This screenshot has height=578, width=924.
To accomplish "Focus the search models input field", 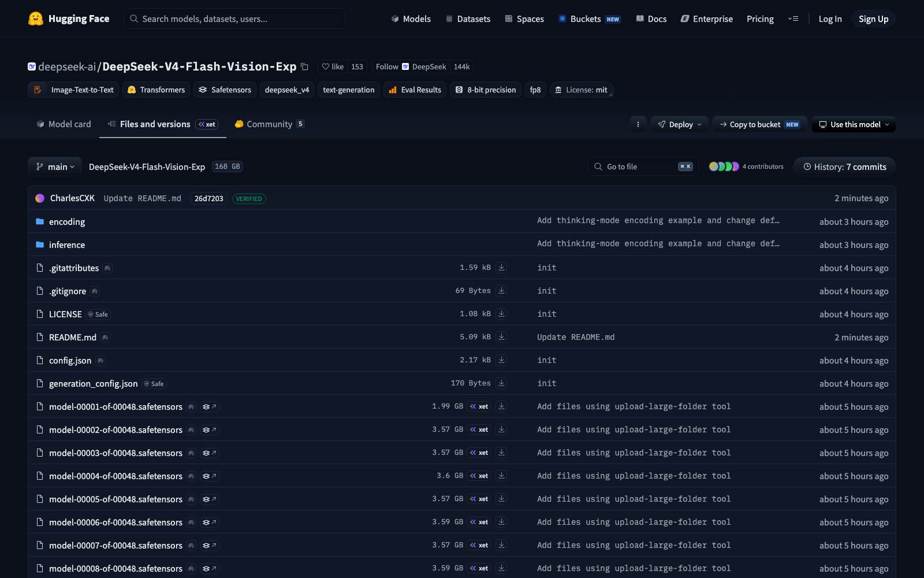I will pos(234,18).
